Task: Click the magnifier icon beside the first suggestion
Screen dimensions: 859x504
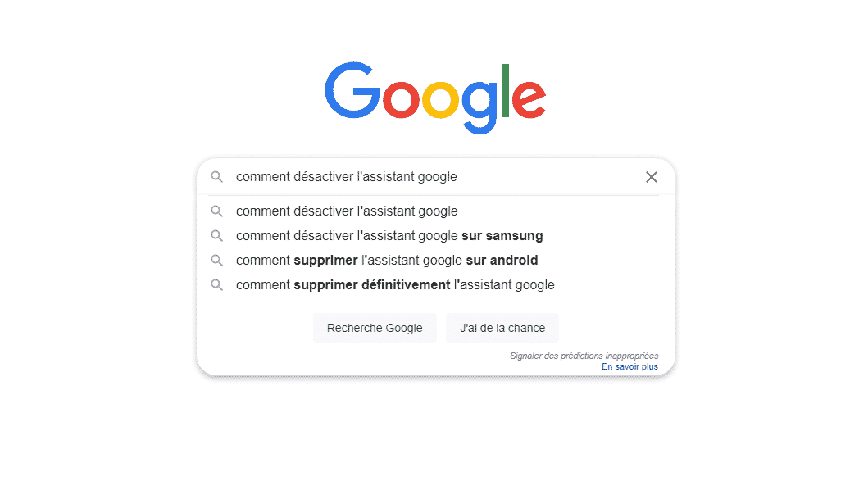Action: pos(217,211)
